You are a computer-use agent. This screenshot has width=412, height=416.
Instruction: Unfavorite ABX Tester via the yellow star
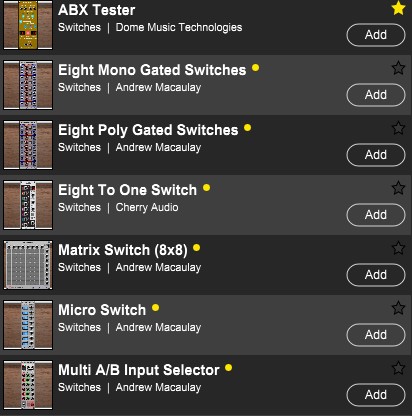click(x=398, y=8)
